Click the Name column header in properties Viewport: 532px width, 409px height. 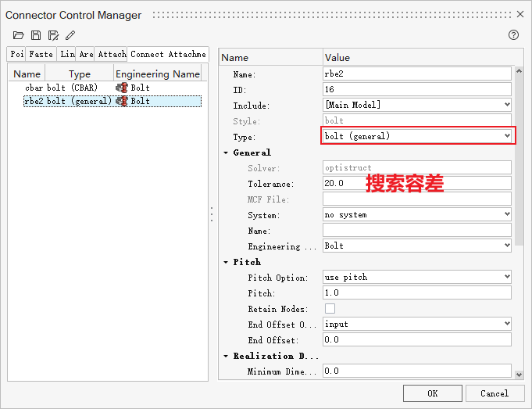point(271,57)
